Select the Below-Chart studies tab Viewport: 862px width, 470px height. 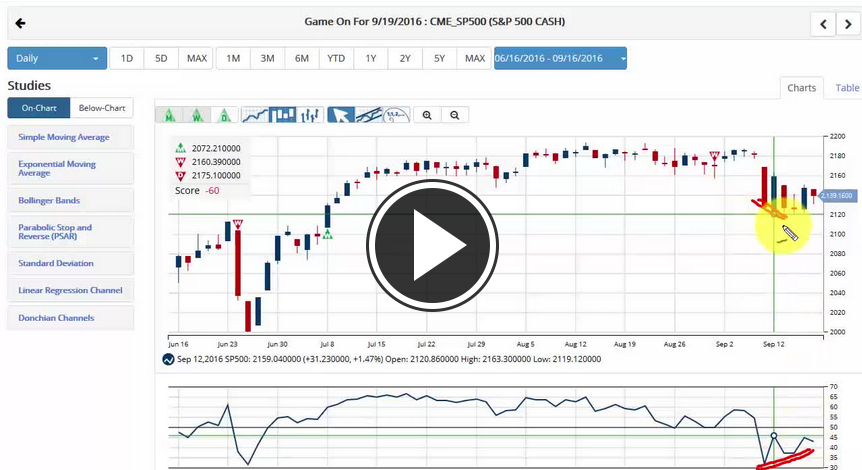101,108
